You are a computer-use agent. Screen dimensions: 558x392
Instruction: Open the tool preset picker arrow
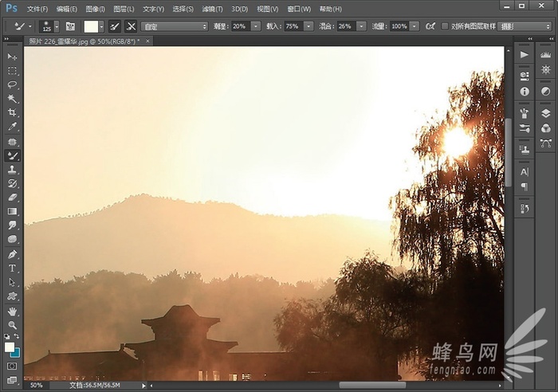(x=30, y=26)
